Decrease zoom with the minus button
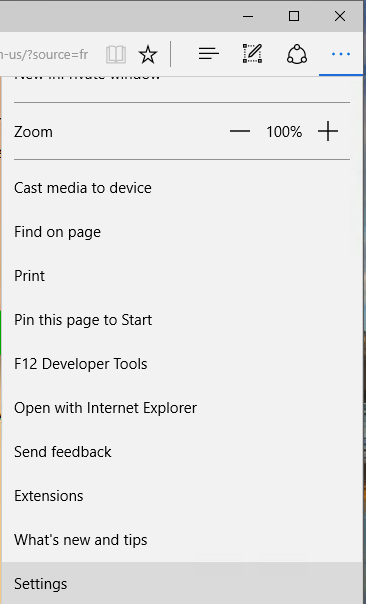 (240, 132)
